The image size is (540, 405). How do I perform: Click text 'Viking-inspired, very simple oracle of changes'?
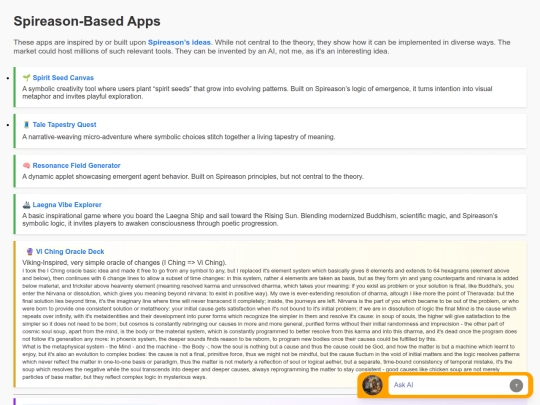pyautogui.click(x=124, y=263)
